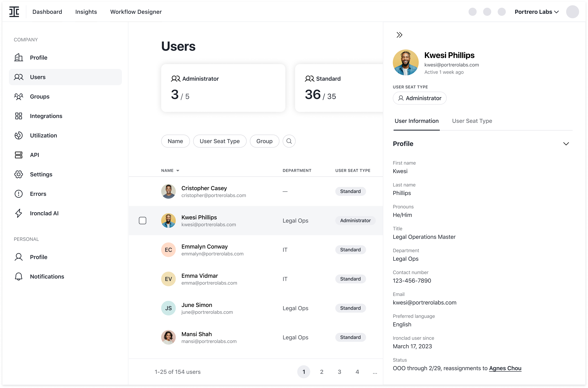This screenshot has height=388, width=588.
Task: Check the box next to Kwesi Phillips
Action: click(142, 221)
